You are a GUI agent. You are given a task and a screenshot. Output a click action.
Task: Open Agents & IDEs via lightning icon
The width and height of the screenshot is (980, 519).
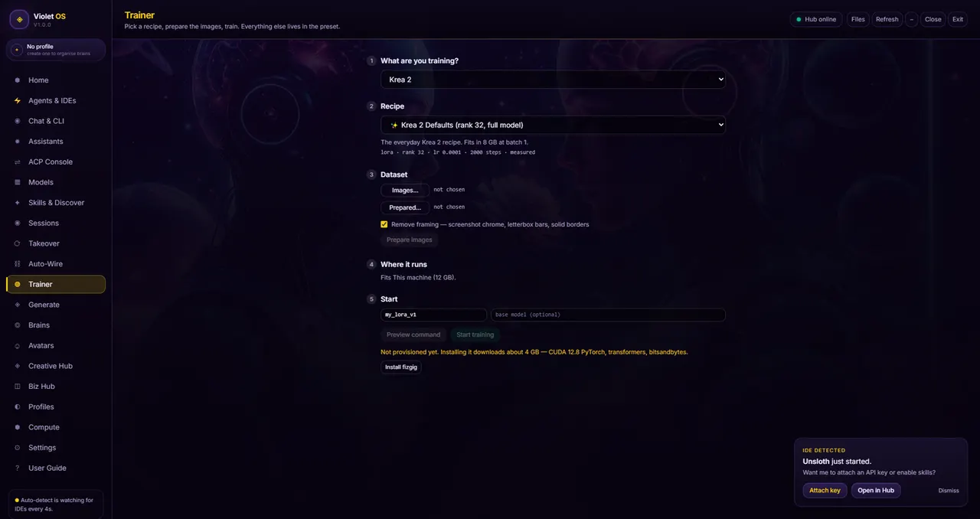click(x=18, y=100)
